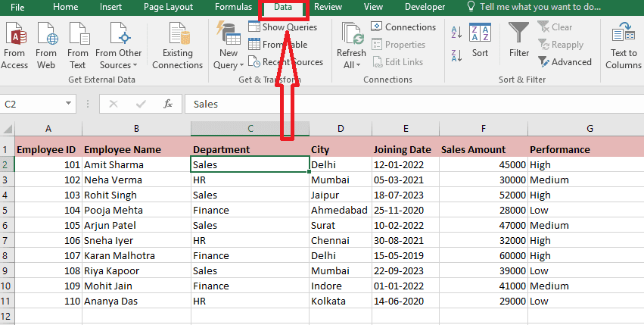Click the Connections button
The height and width of the screenshot is (325, 644).
point(403,27)
